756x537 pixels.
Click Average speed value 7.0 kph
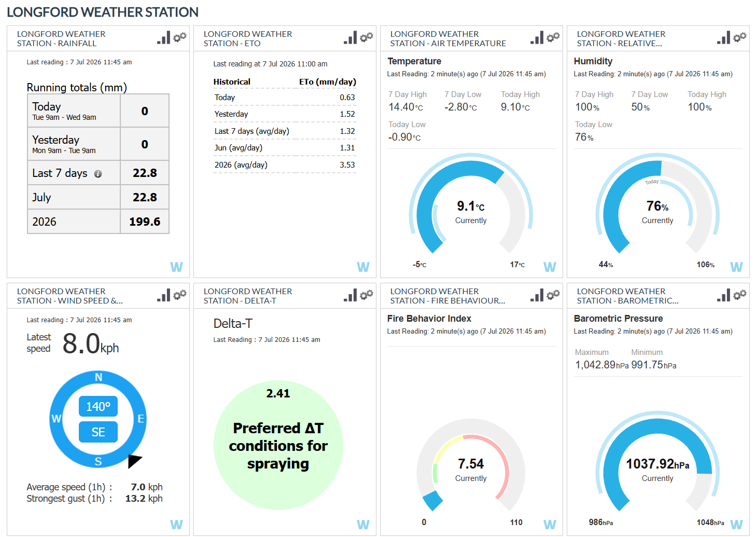(x=147, y=487)
